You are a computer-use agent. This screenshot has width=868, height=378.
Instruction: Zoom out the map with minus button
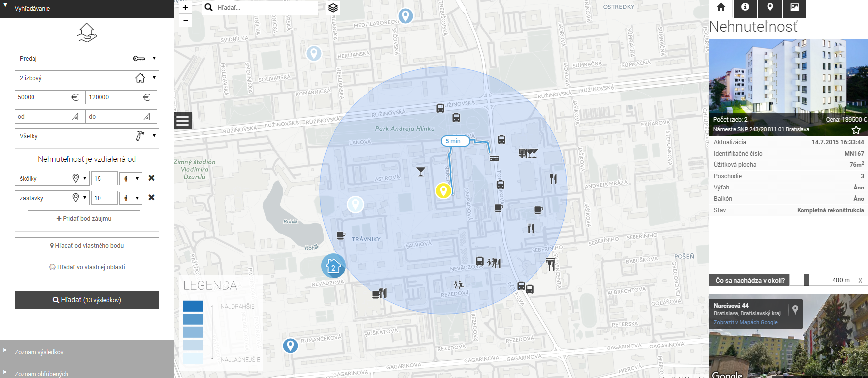[185, 20]
